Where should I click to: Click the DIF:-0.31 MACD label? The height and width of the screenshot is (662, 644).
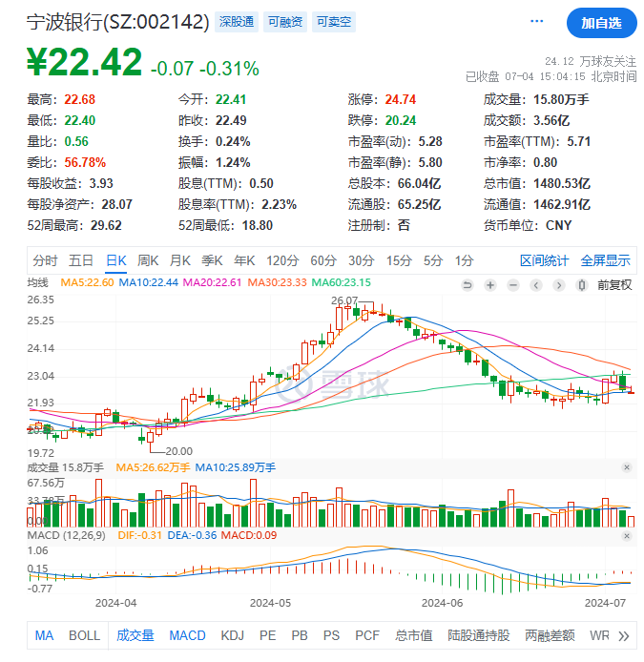click(x=140, y=535)
